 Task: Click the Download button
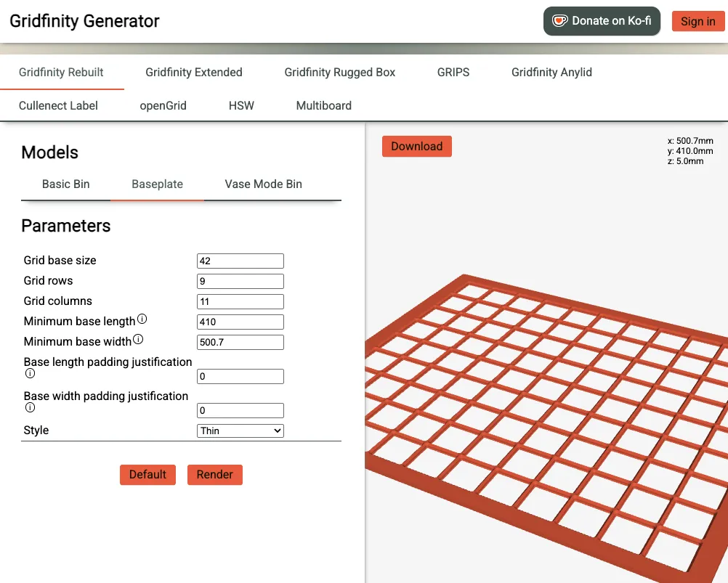point(416,146)
